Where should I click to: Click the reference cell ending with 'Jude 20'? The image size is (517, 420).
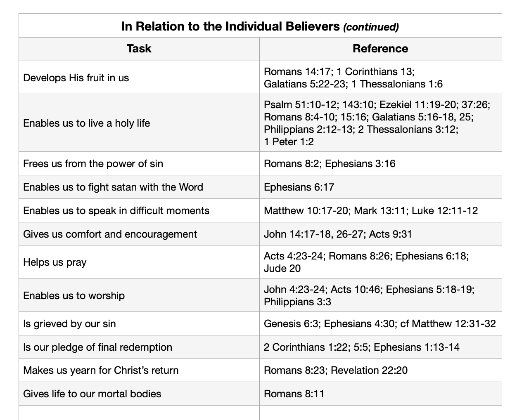click(366, 262)
